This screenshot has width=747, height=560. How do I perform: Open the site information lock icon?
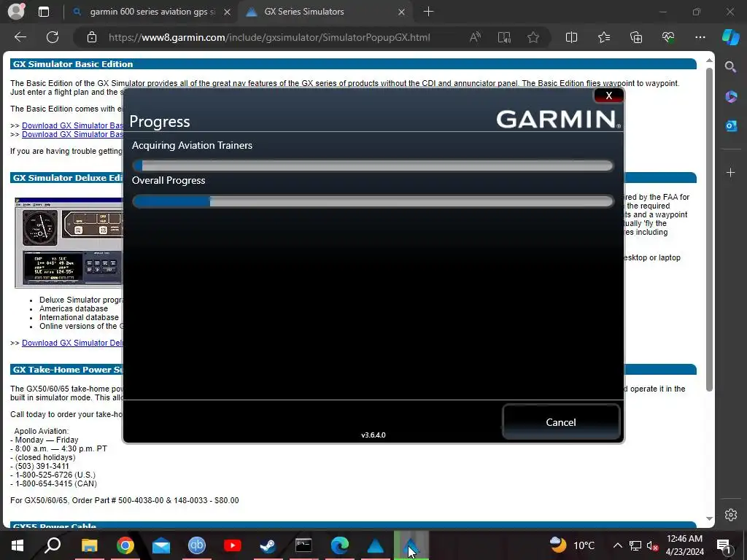click(x=92, y=37)
